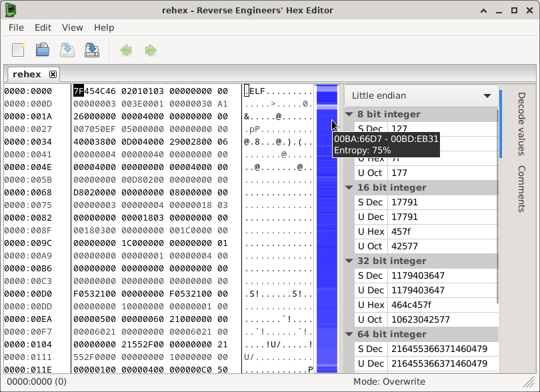Open the File menu
This screenshot has height=392, width=540.
click(16, 27)
